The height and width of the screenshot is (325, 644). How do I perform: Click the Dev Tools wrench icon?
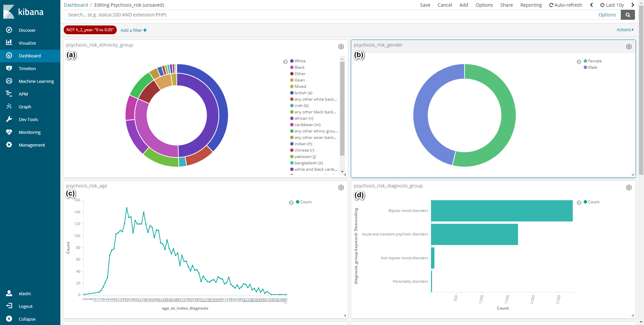pyautogui.click(x=9, y=119)
